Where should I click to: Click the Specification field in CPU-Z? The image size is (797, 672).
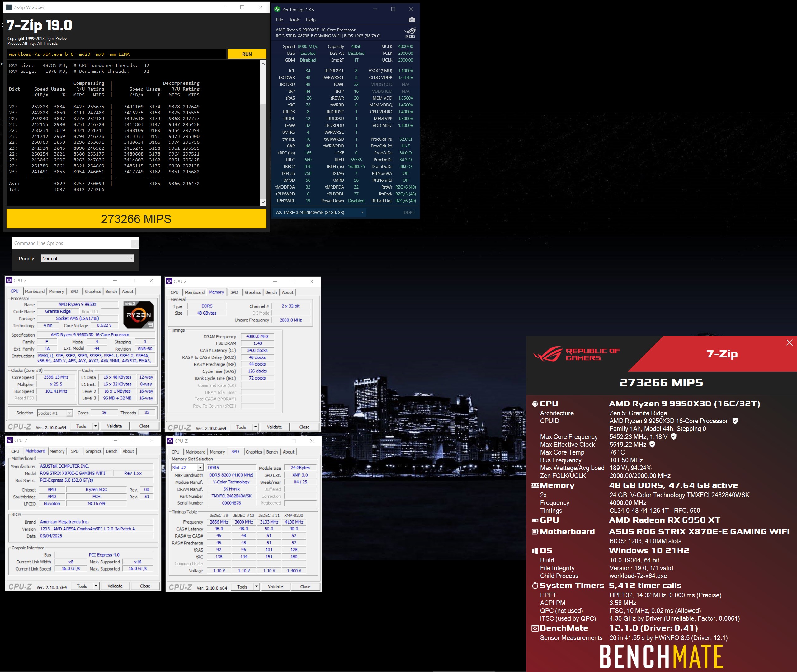click(x=97, y=335)
